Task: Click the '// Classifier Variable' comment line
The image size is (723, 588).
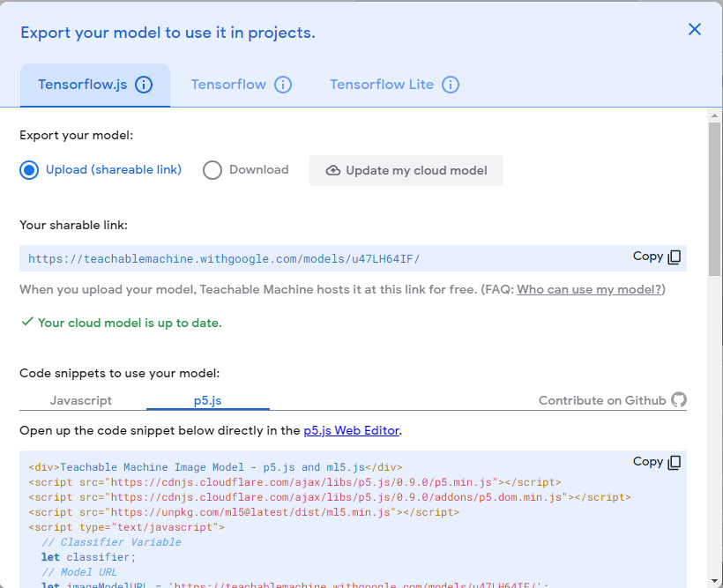Action: tap(111, 542)
